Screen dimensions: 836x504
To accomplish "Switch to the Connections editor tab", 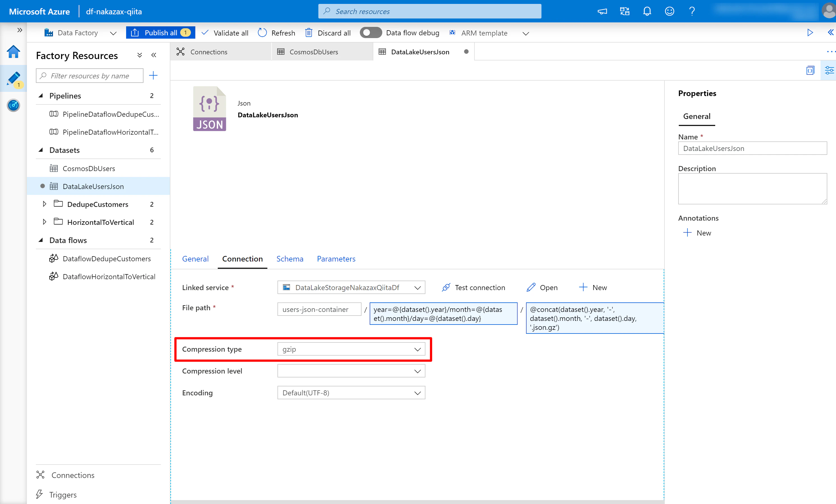I will coord(221,52).
